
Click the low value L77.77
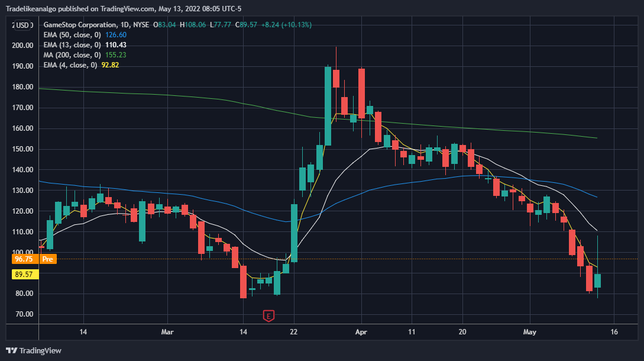pyautogui.click(x=220, y=25)
